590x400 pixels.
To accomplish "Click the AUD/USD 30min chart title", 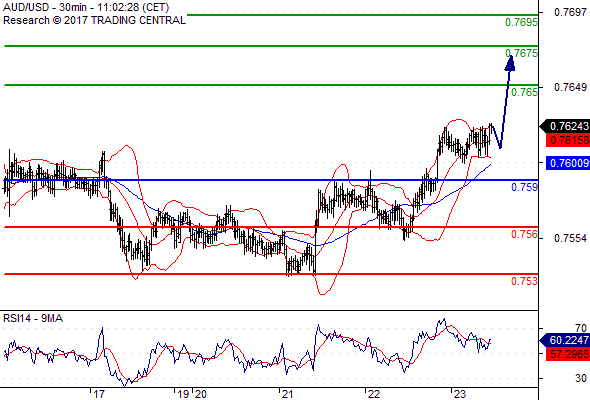I will click(86, 7).
